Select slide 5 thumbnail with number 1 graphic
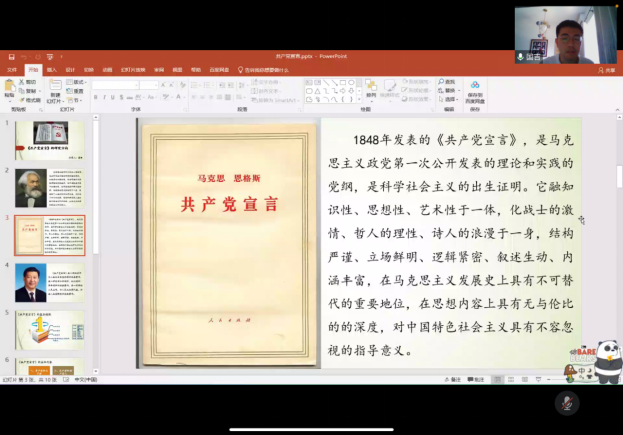 pyautogui.click(x=50, y=330)
